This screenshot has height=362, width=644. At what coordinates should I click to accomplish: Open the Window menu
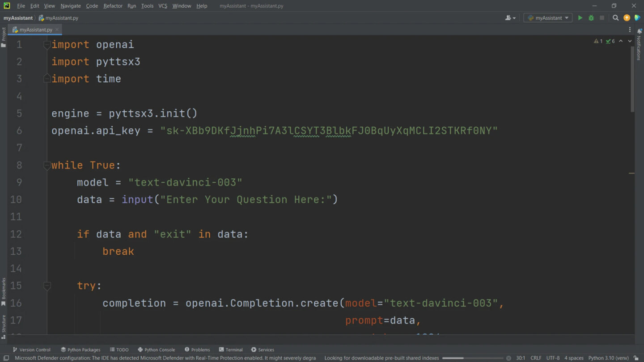(x=182, y=6)
